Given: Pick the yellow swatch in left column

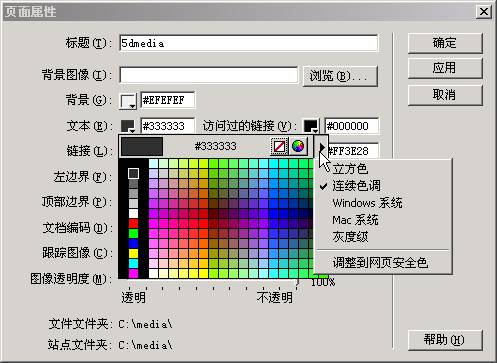Looking at the screenshot, I should coord(133,253).
